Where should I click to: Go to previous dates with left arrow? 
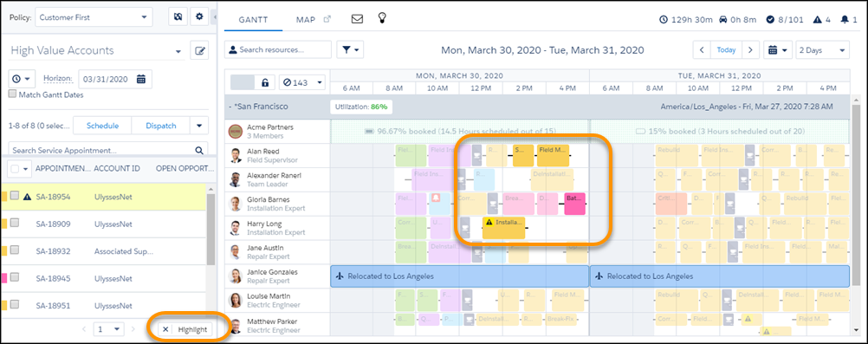coord(702,50)
